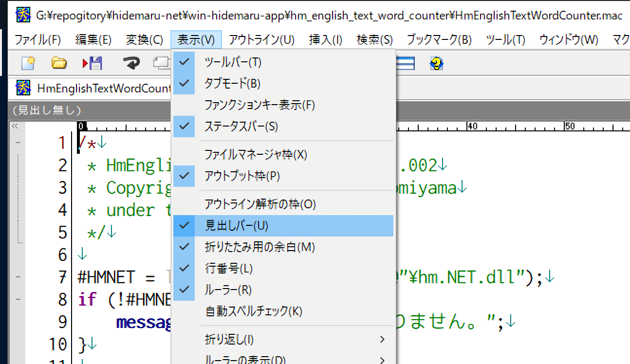Open the 検索(S) menu
630x364 pixels.
click(x=374, y=40)
